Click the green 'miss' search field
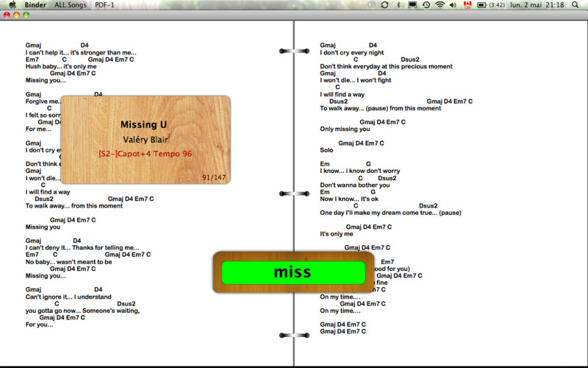Screen dimensions: 588x368 (293, 272)
